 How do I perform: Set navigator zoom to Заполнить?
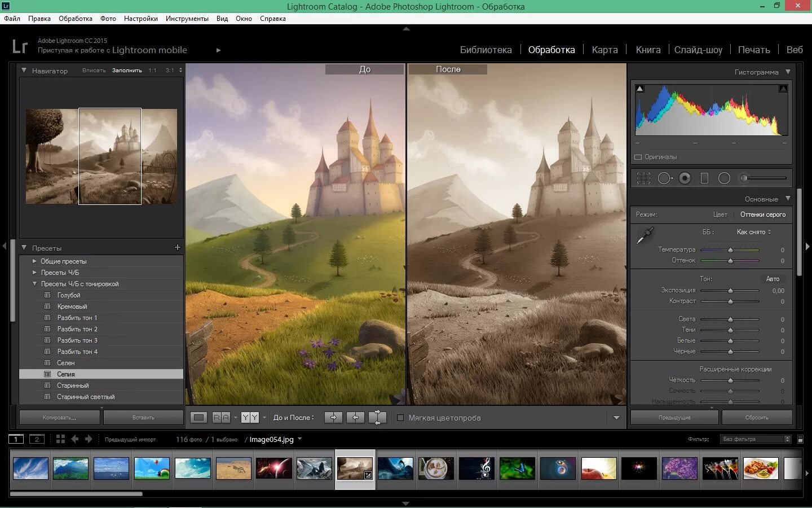tap(127, 71)
